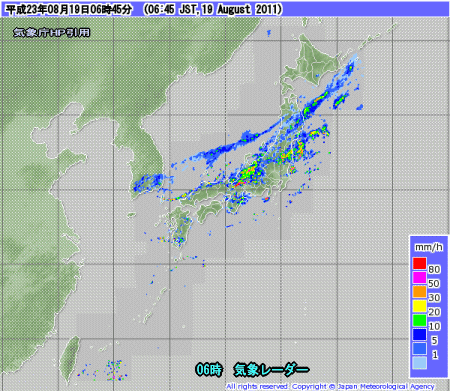This screenshot has height=391, width=450.
Task: Click the green 10 mm/h legend swatch
Action: point(420,320)
